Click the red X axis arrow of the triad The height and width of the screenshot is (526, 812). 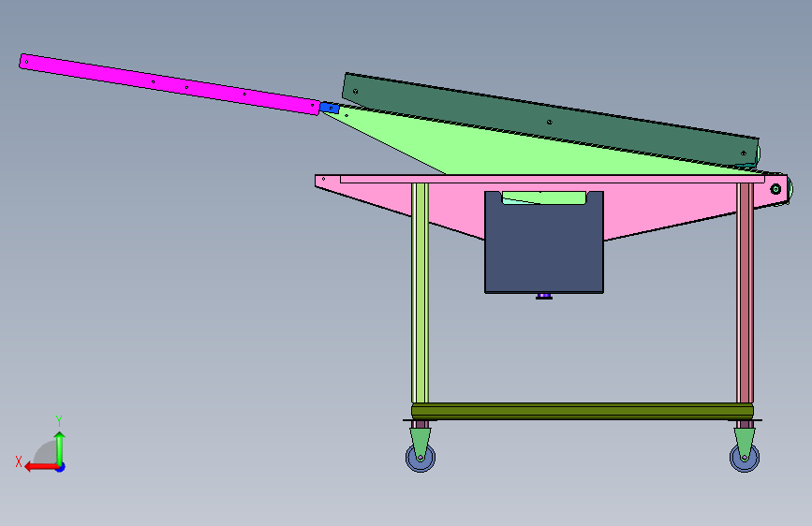click(x=40, y=467)
